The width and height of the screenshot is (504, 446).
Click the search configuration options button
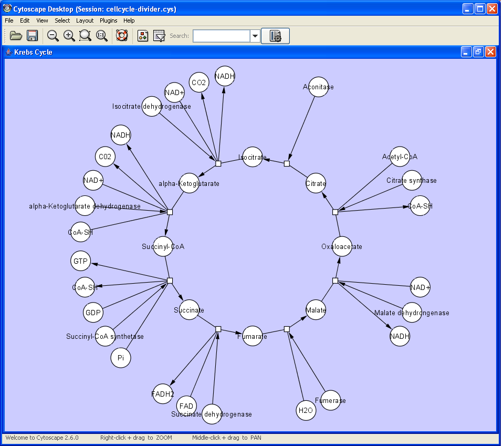coord(275,36)
